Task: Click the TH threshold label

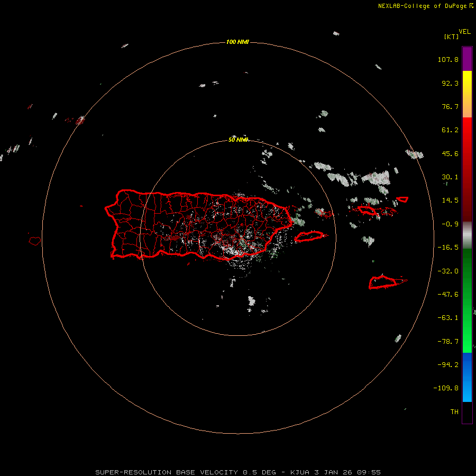Action: 454,412
